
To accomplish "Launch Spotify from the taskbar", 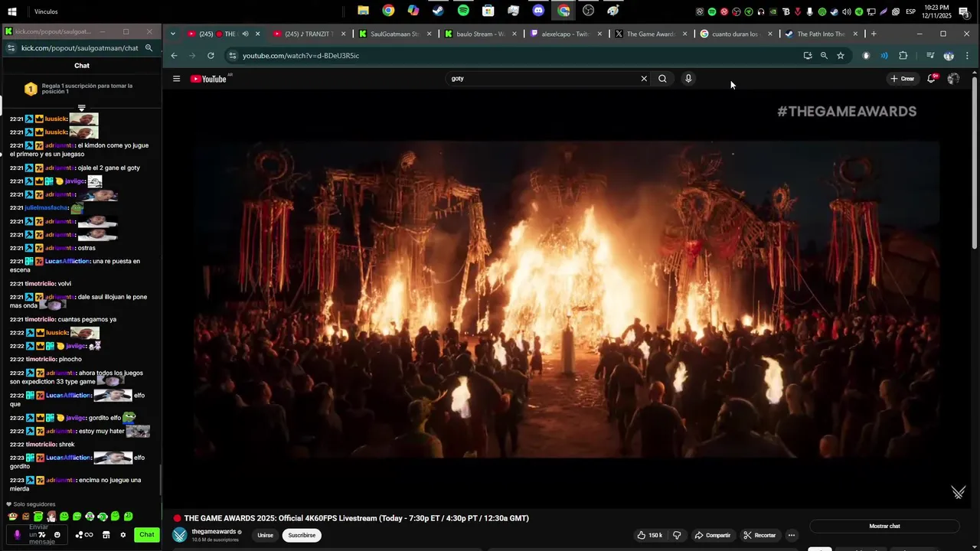I will pyautogui.click(x=463, y=11).
